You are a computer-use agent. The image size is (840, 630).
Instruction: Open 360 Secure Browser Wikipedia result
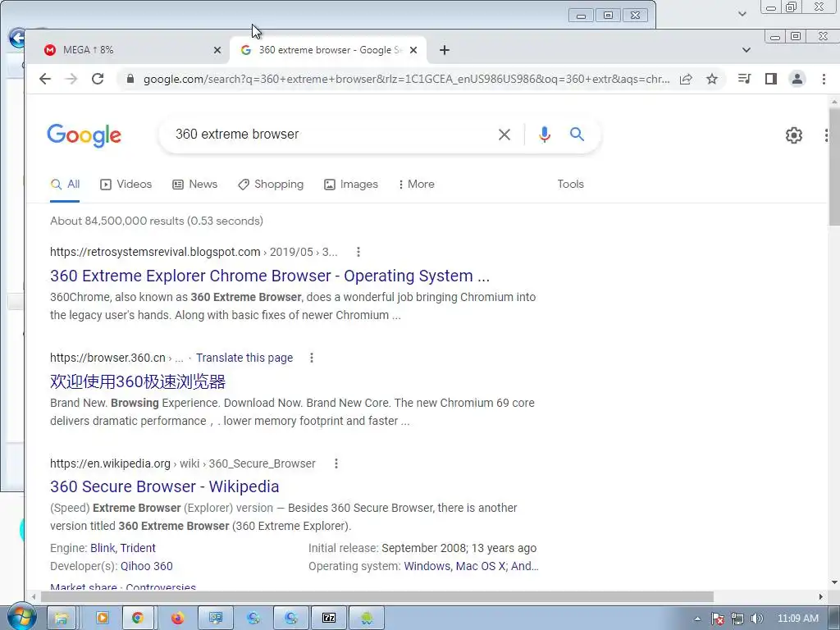click(164, 486)
